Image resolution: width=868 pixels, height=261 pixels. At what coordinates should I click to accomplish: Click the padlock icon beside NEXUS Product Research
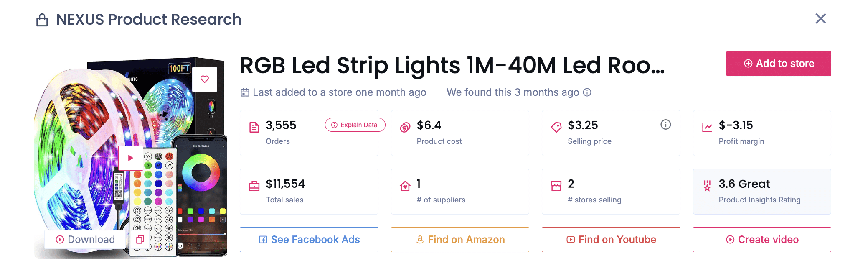pyautogui.click(x=42, y=19)
